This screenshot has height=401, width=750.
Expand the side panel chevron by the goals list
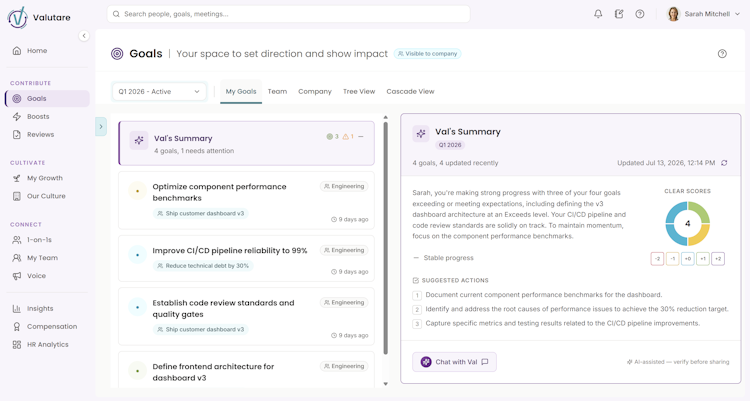[101, 127]
